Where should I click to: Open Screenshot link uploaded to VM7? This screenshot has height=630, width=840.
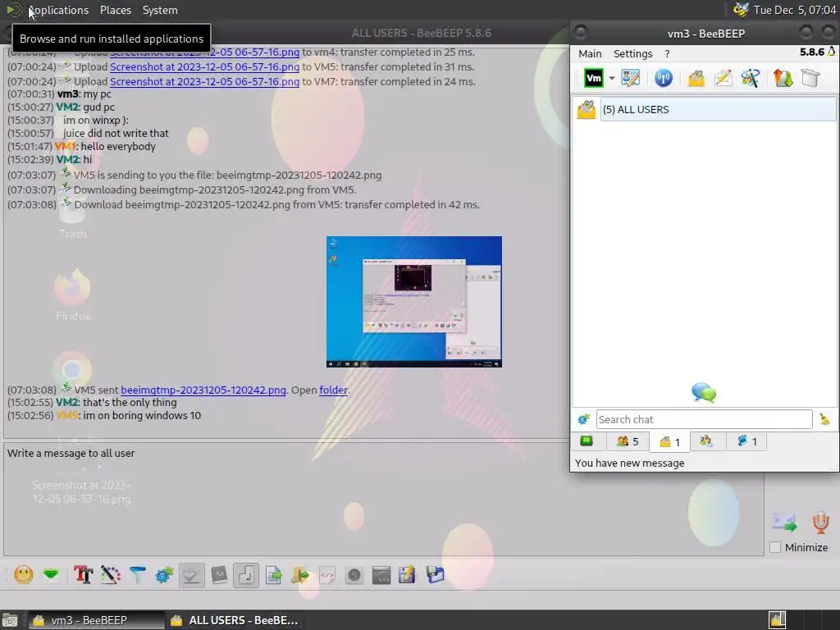[204, 81]
